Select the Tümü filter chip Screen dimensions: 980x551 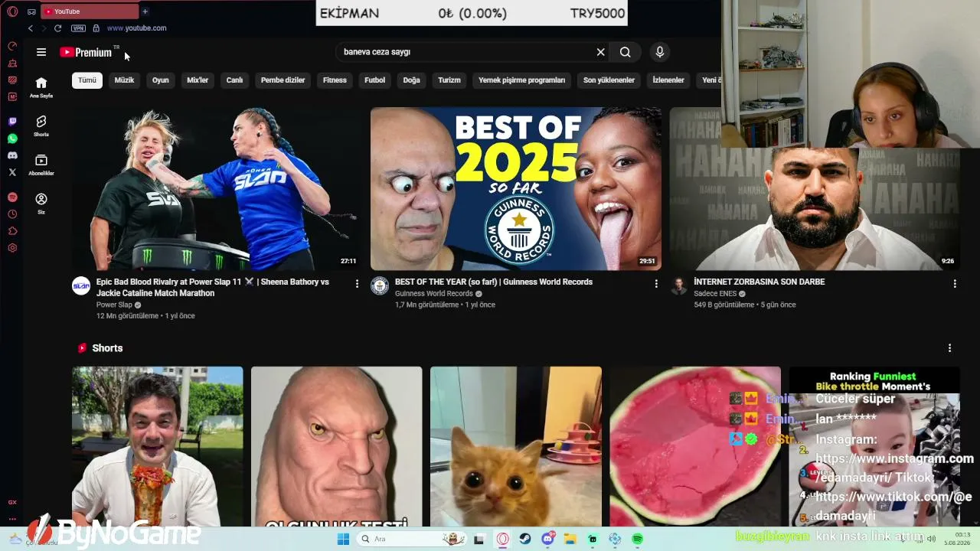(87, 80)
